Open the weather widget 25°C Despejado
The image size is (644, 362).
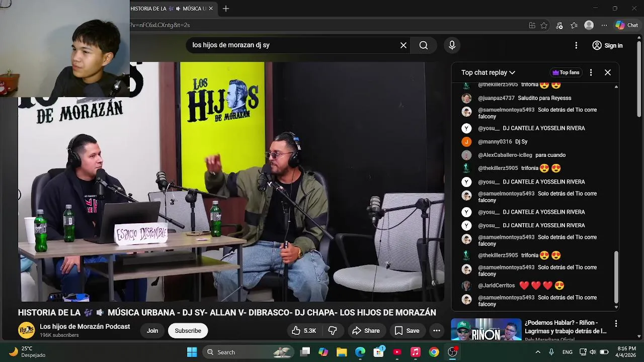(x=28, y=352)
